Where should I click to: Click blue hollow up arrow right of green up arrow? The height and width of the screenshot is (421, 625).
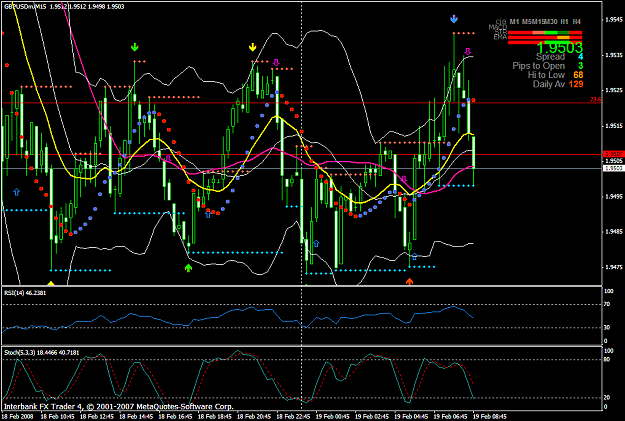click(x=208, y=214)
